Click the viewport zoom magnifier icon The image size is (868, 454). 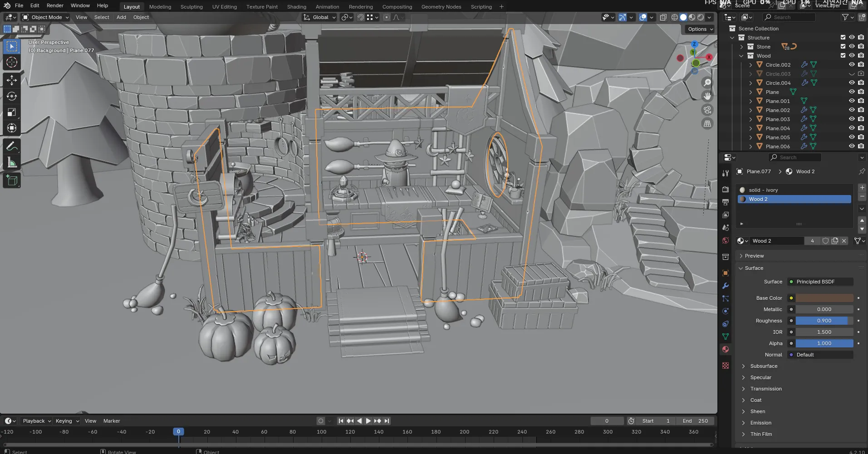point(707,83)
